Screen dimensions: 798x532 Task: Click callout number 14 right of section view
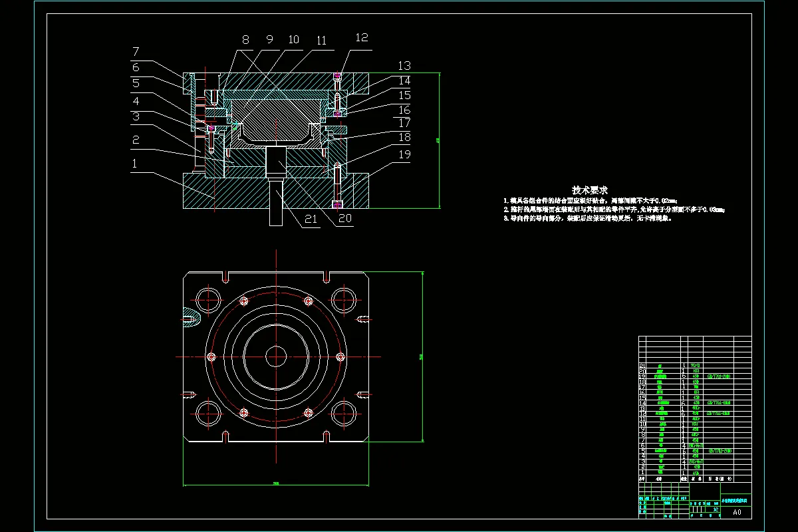(404, 80)
